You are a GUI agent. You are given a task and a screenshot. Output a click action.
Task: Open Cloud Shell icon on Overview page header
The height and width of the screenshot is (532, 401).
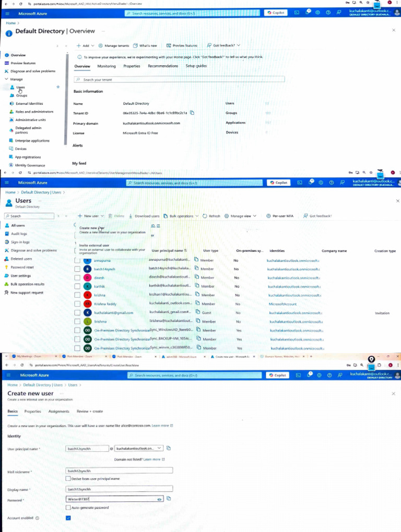(x=297, y=13)
